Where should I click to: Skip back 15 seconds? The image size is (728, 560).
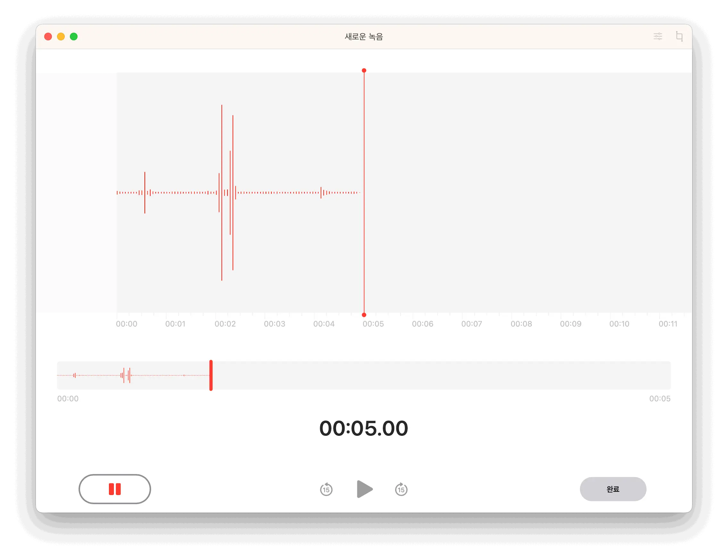click(326, 489)
